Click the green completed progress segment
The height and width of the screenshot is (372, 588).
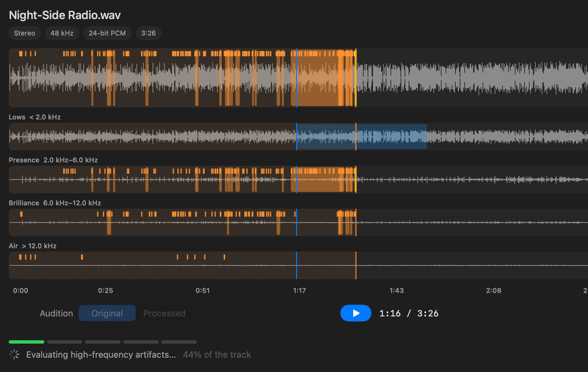(x=26, y=342)
